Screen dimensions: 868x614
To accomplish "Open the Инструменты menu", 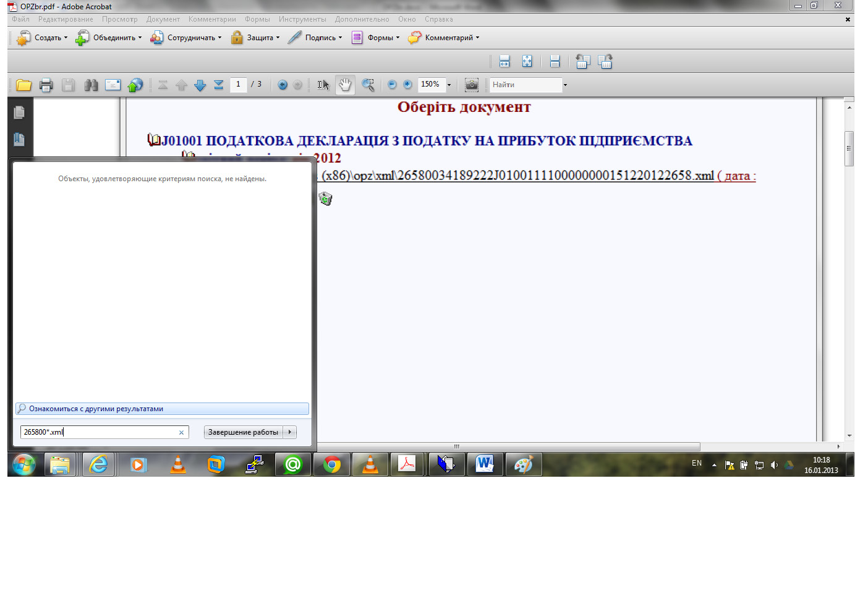I will tap(302, 19).
